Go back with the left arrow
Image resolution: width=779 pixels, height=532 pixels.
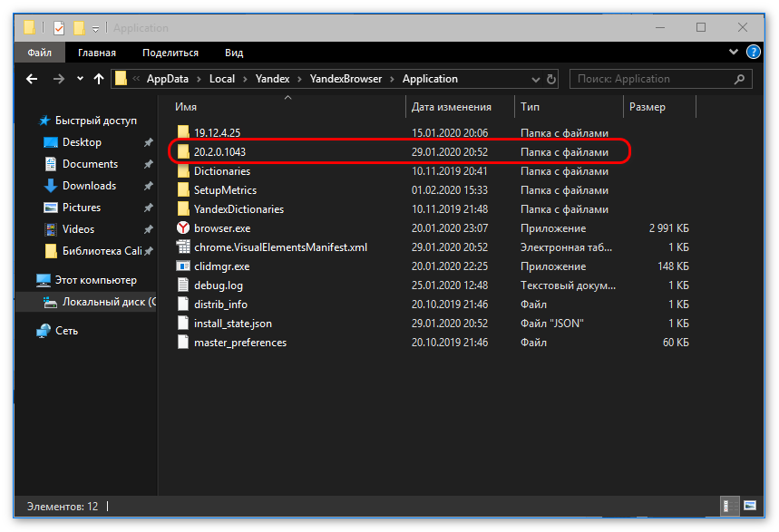click(32, 79)
